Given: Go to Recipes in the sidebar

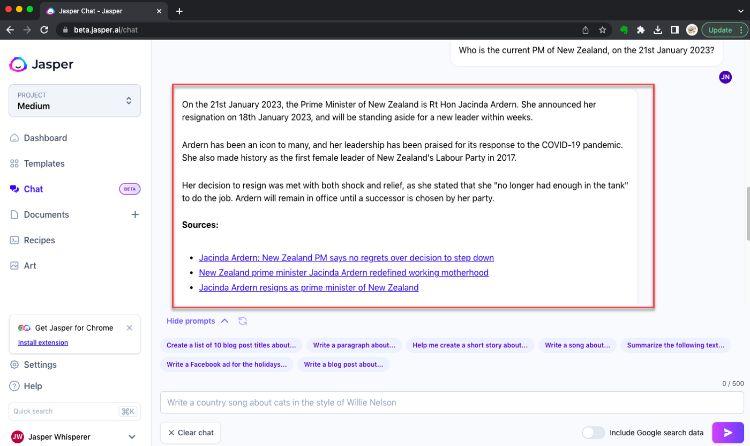Looking at the screenshot, I should tap(39, 240).
